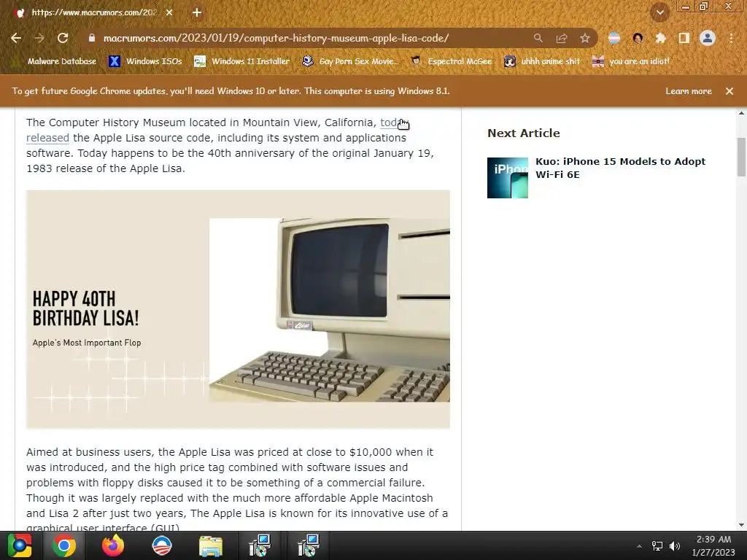View site lock information
747x560 pixels.
(91, 38)
